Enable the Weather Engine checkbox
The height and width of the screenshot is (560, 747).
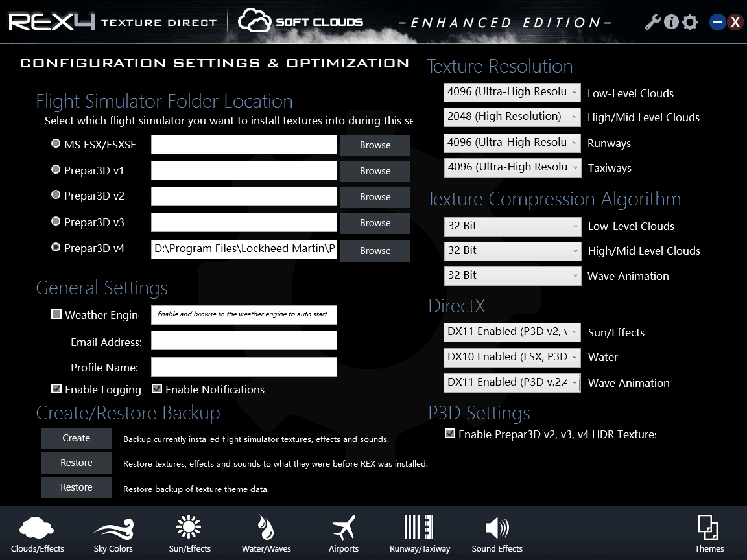click(x=56, y=314)
